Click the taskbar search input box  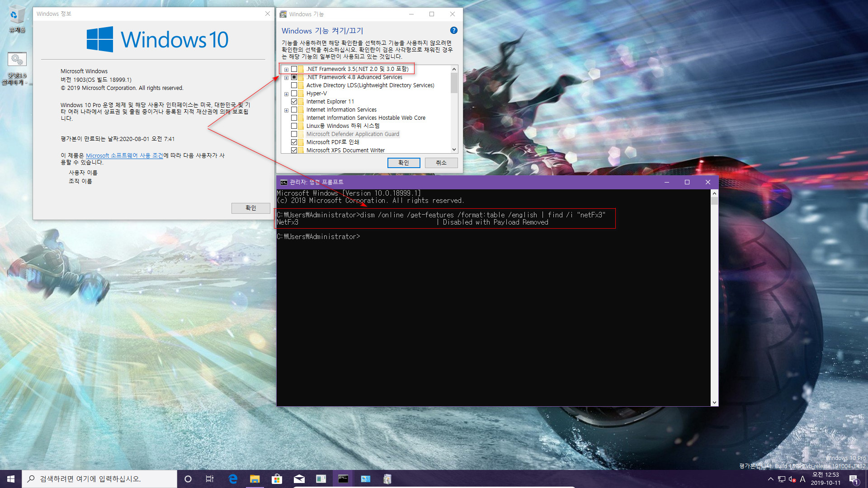pyautogui.click(x=99, y=479)
